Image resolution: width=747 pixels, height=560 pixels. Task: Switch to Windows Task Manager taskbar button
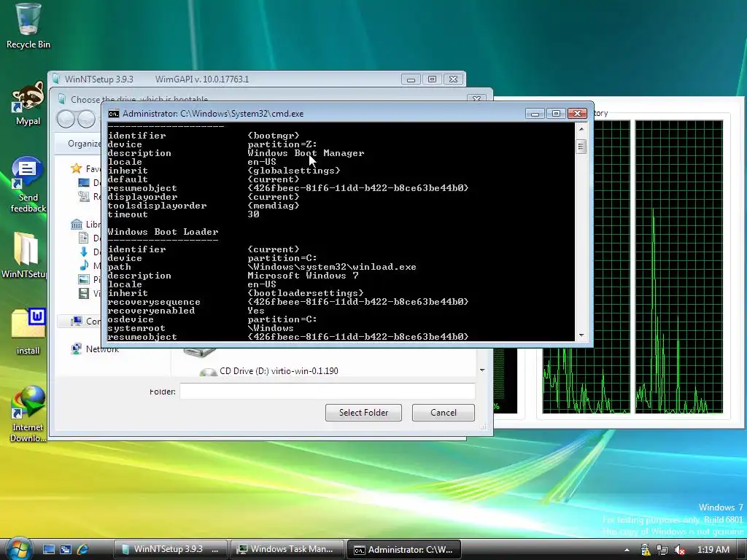287,549
